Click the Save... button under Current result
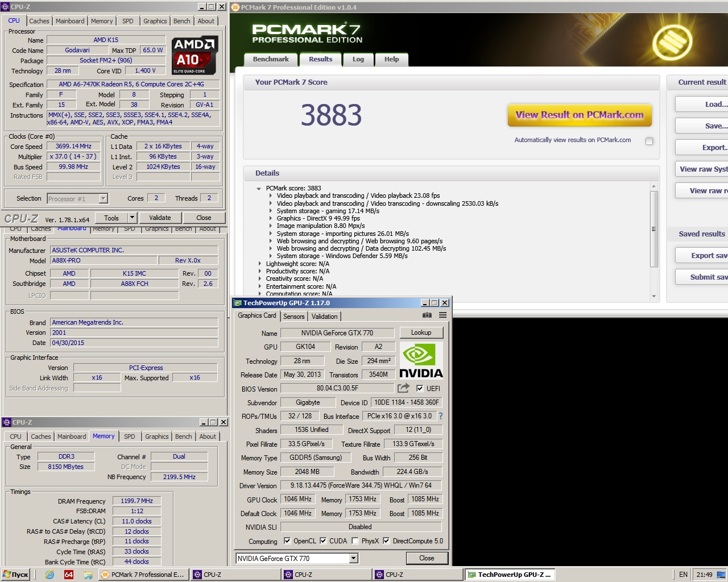The width and height of the screenshot is (728, 582). pyautogui.click(x=702, y=126)
